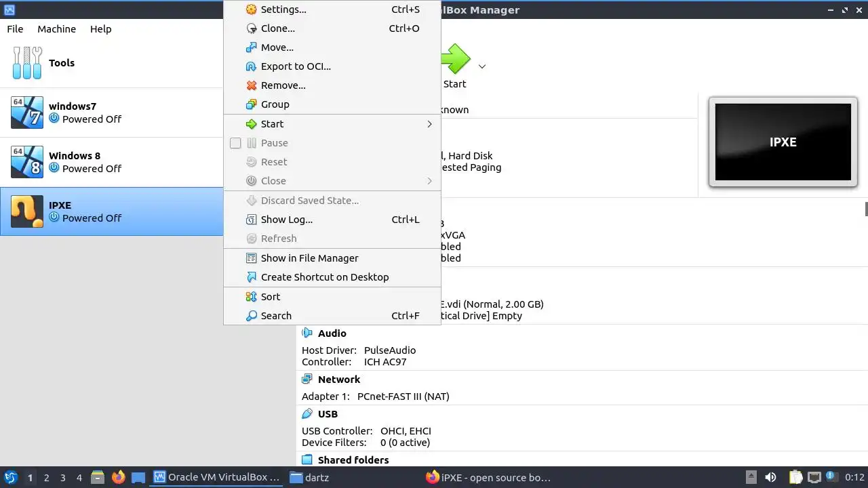Viewport: 868px width, 488px height.
Task: Click the VirtualBox title bar icon
Action: pos(9,9)
